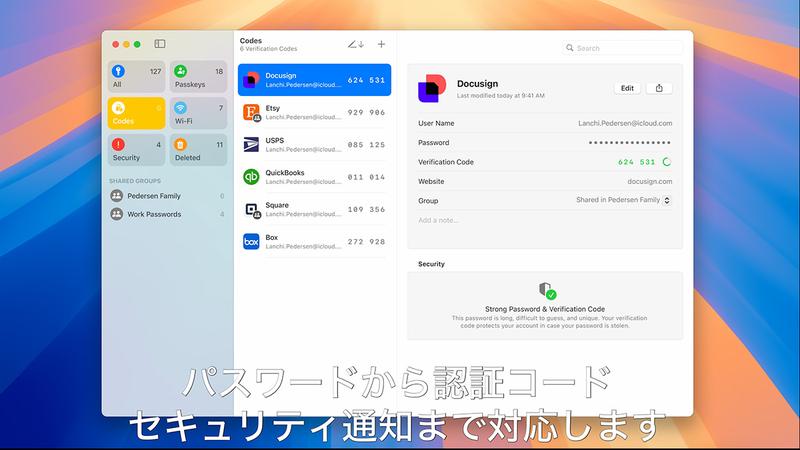Open the Passkeys category
This screenshot has height=450, width=800.
(198, 77)
